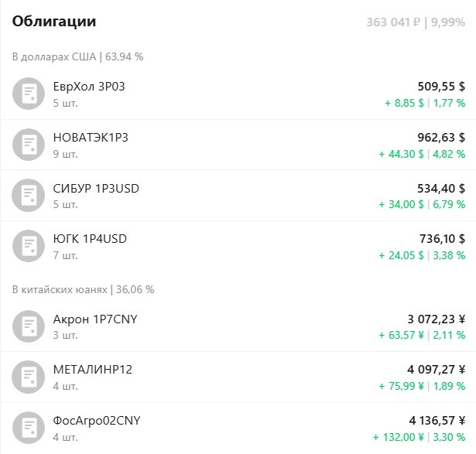Image resolution: width=476 pixels, height=454 pixels.
Task: Open the МЕТАЛИНР12 bond name
Action: 93,370
